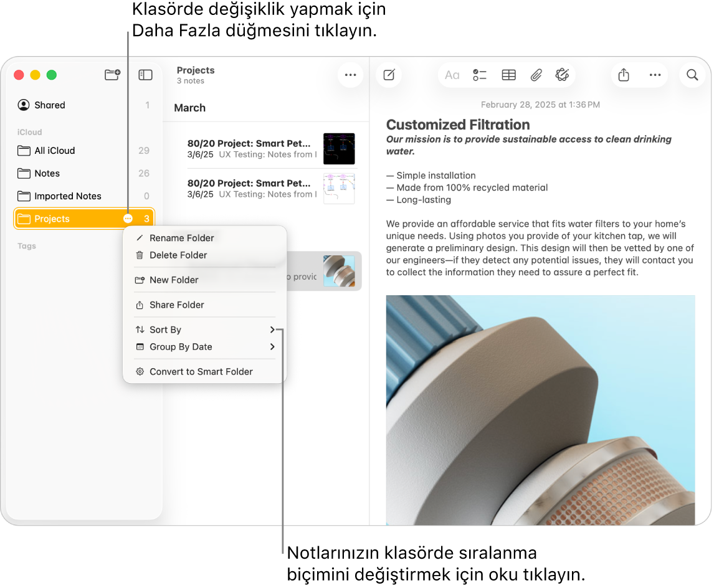Open the note's More actions menu
This screenshot has height=588, width=714.
pyautogui.click(x=655, y=75)
